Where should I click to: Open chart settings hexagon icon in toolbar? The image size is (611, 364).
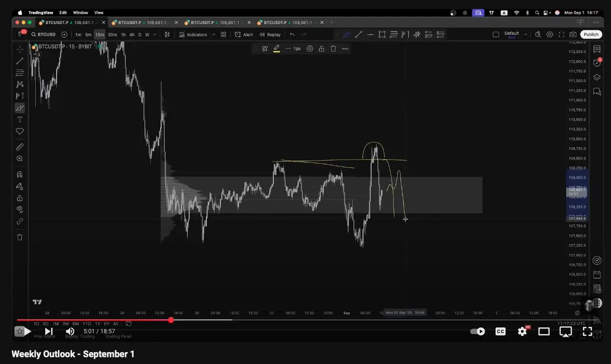point(550,35)
